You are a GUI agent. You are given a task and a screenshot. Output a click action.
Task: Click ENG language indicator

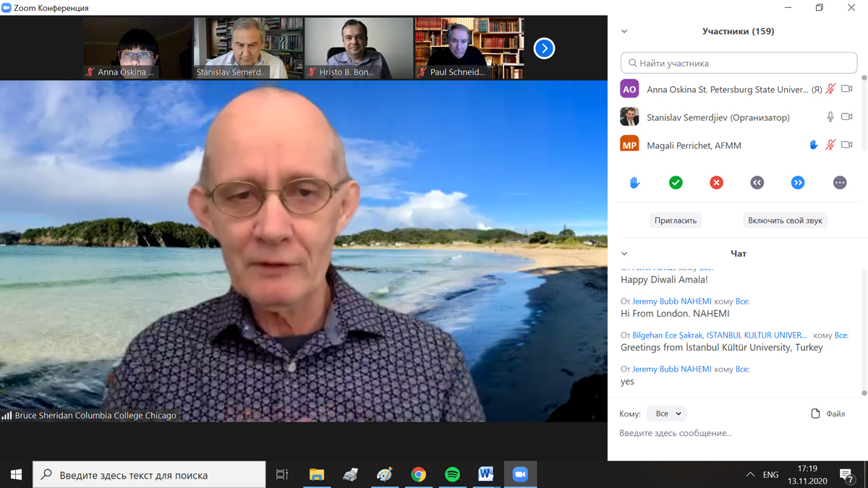coord(771,475)
